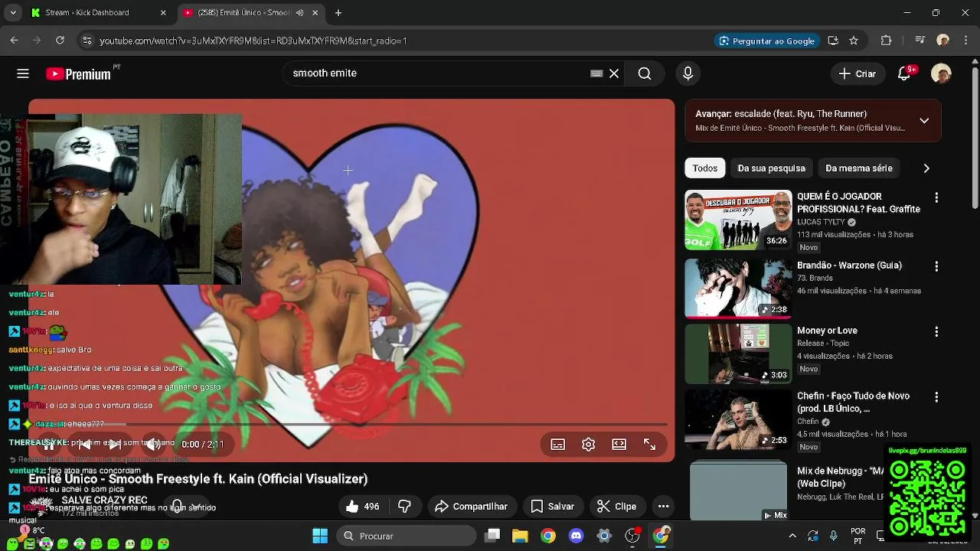Open the tab search dropdown arrow

coord(12,13)
